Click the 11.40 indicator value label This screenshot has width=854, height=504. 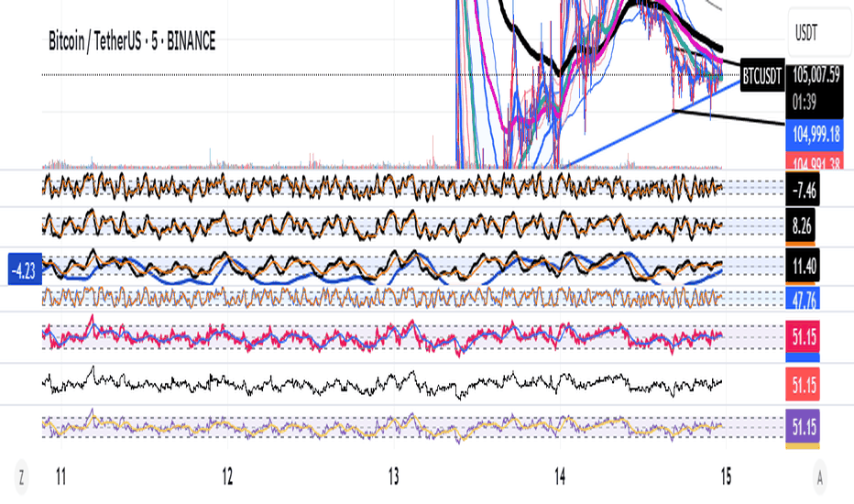coord(803,267)
